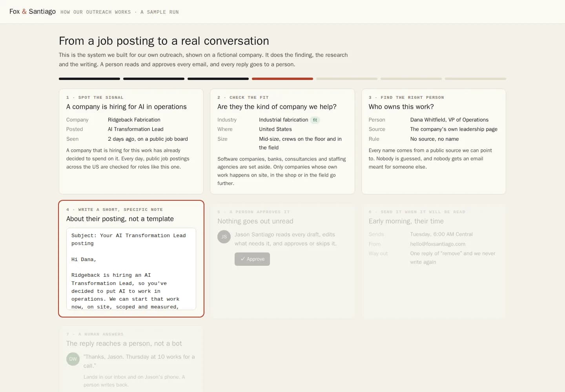
Task: Click the 'No source, no name' rule
Action: pos(434,139)
